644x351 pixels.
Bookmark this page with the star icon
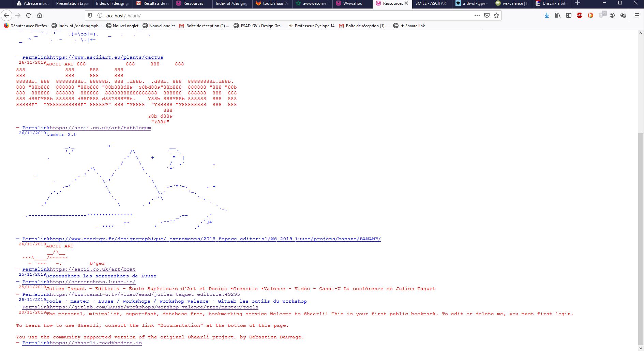pos(496,15)
